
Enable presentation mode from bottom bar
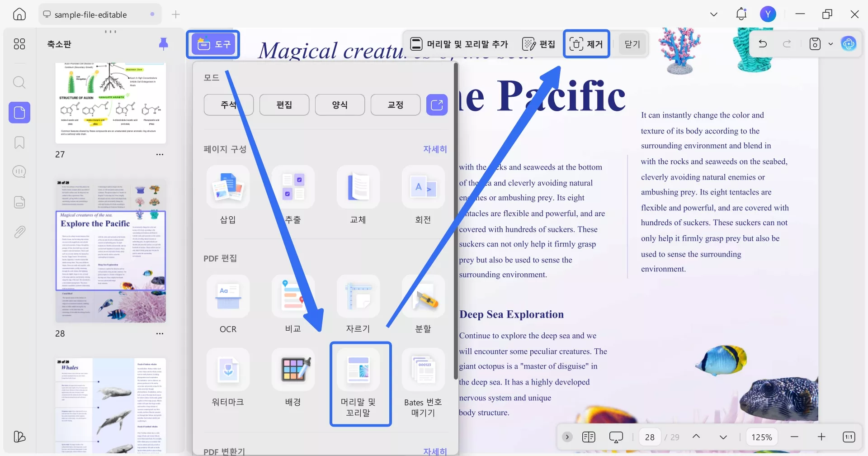tap(616, 437)
